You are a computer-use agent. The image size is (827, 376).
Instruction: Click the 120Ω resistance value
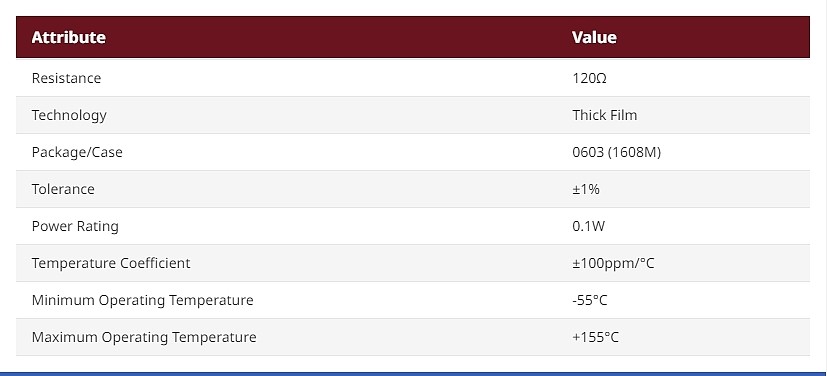[x=590, y=78]
